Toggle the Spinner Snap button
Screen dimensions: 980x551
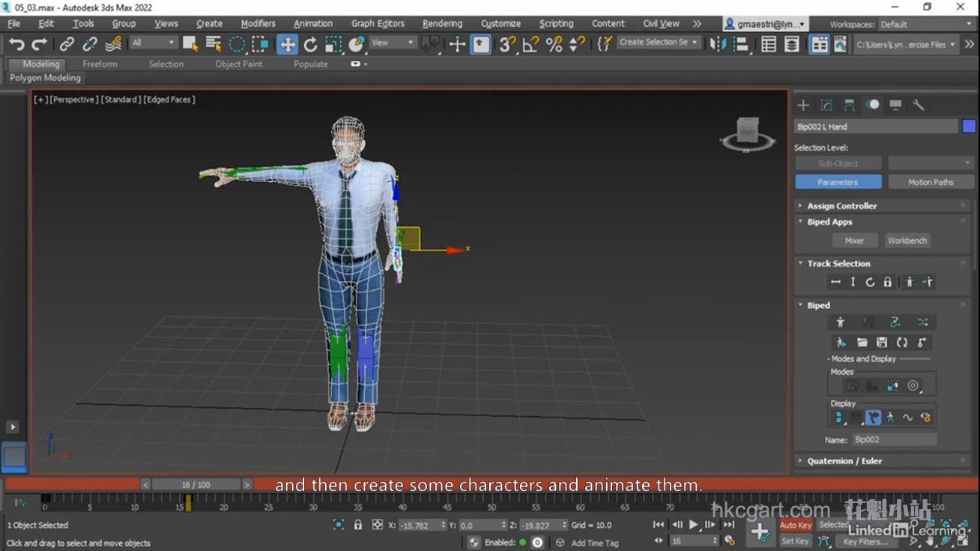coord(577,44)
